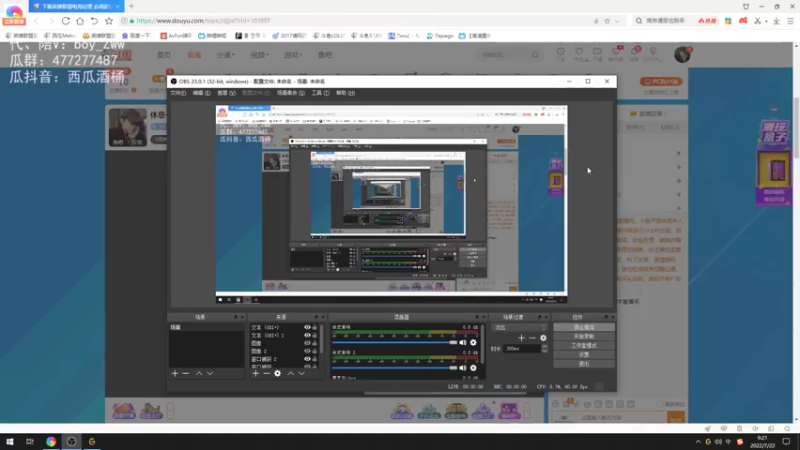Open Windows Start menu
Viewport: 800px width, 450px height.
point(10,442)
